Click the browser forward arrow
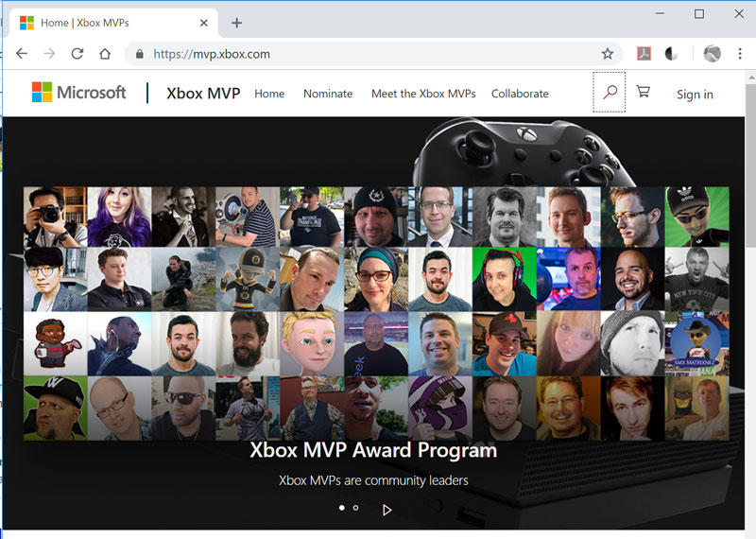The image size is (756, 539). [x=49, y=54]
